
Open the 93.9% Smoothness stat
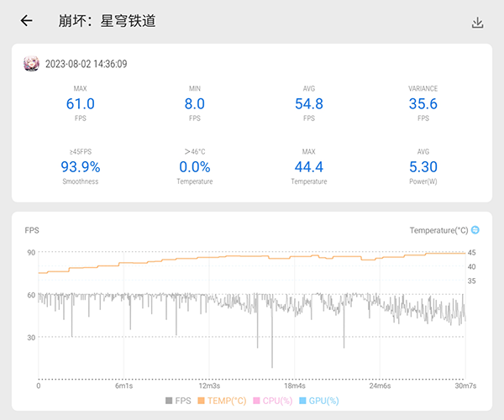[x=80, y=167]
